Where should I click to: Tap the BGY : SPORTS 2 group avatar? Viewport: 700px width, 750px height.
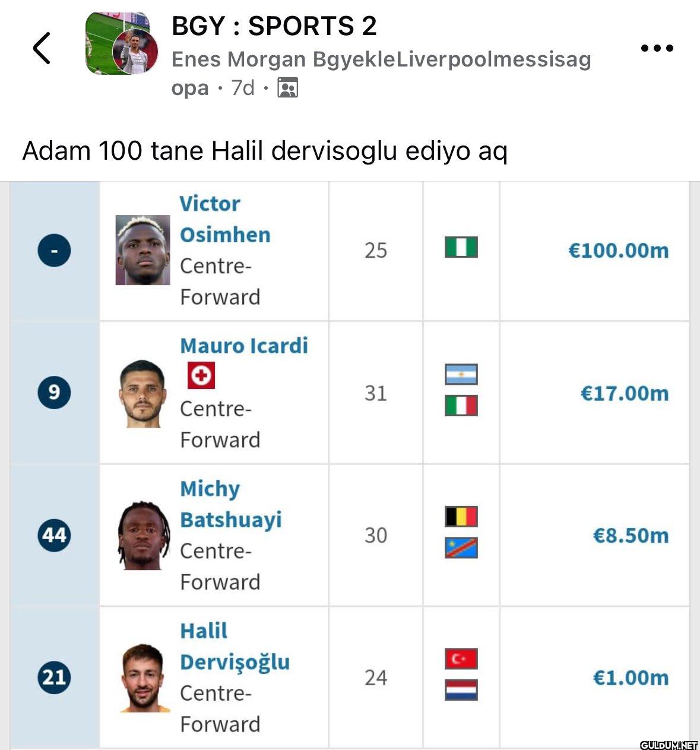tap(122, 44)
